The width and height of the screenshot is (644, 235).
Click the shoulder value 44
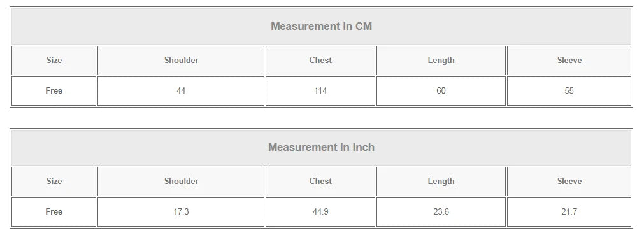(x=181, y=91)
